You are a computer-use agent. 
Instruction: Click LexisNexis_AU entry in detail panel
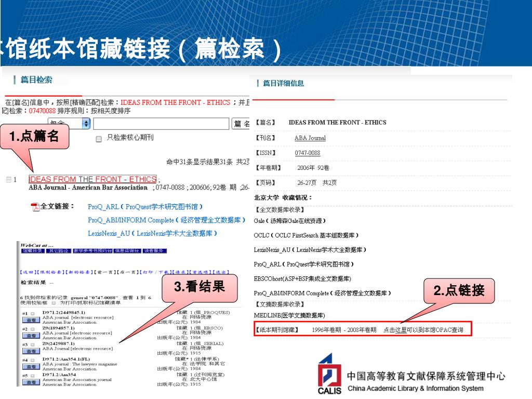[x=310, y=250]
